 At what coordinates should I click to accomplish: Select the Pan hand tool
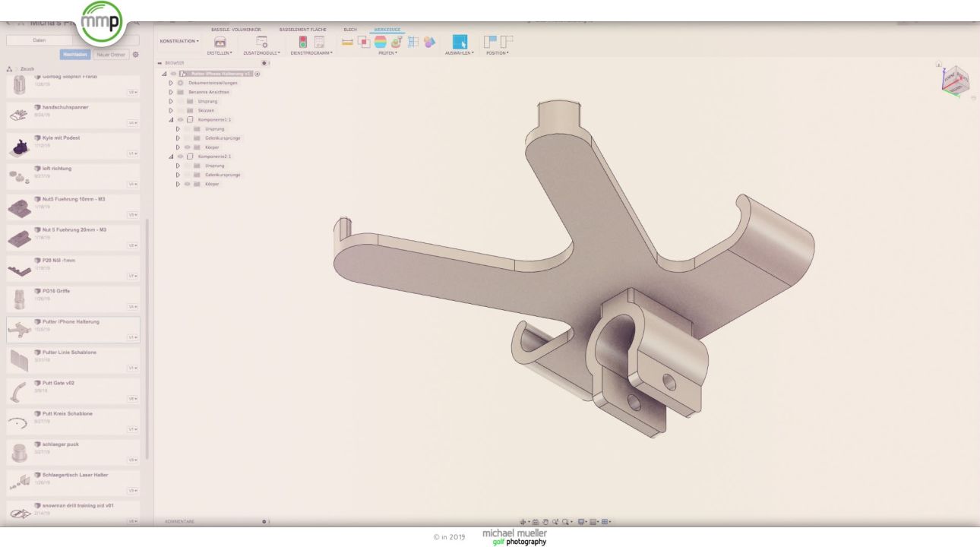tap(545, 522)
